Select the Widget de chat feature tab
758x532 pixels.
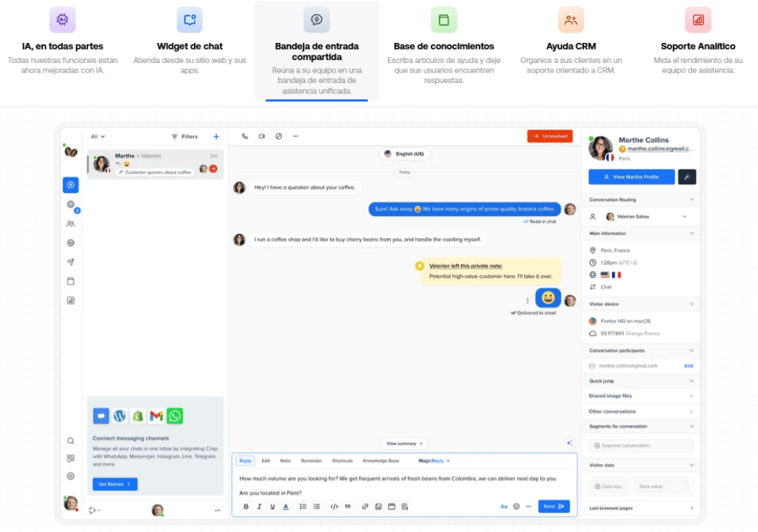pos(189,46)
